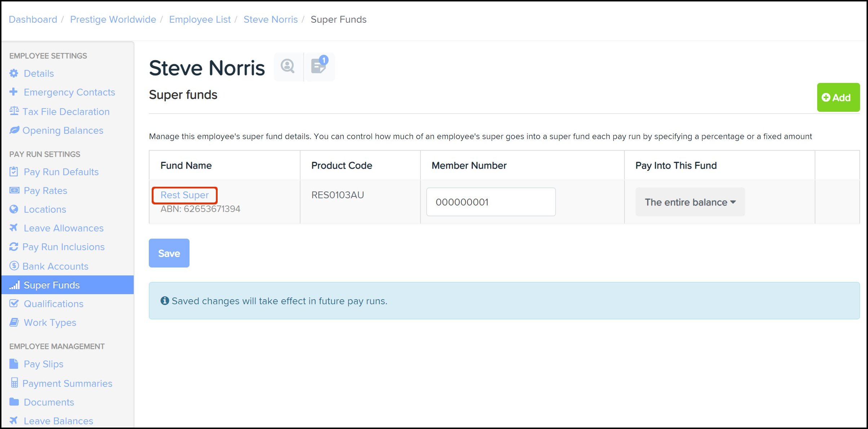The image size is (868, 429).
Task: Click the dollar icon for Bank Accounts
Action: 14,266
